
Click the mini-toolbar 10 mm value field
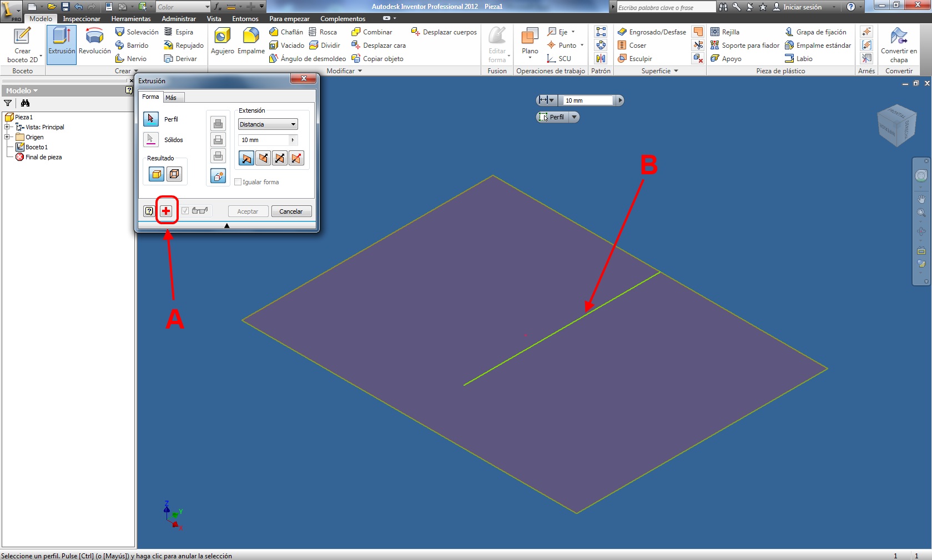588,100
